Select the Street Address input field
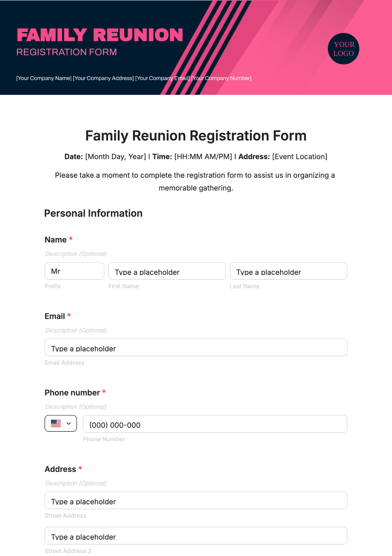392x556 pixels. click(196, 500)
